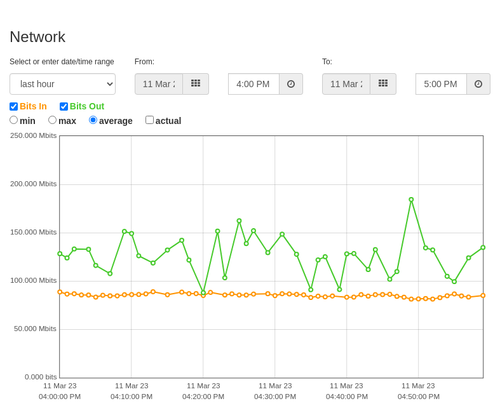Click the From date field showing 11 Mar
The image size is (500, 403).
159,84
